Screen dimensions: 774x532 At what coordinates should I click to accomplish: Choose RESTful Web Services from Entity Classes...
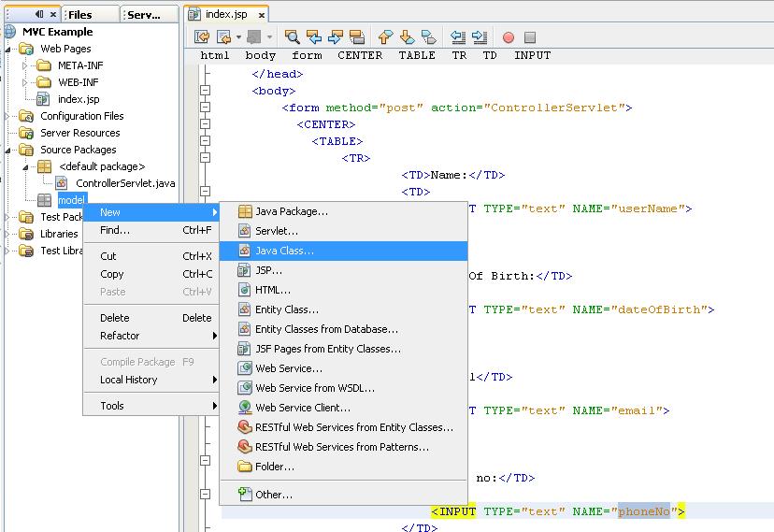344,427
